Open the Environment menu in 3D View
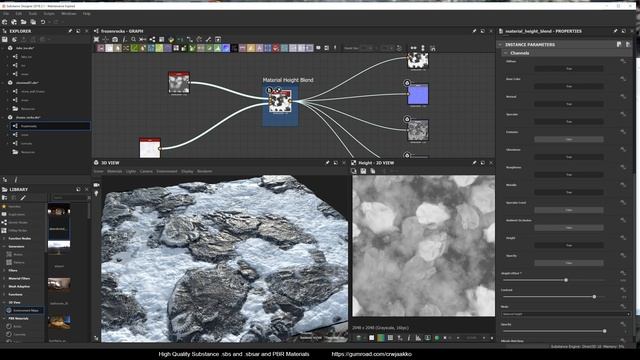 [167, 171]
